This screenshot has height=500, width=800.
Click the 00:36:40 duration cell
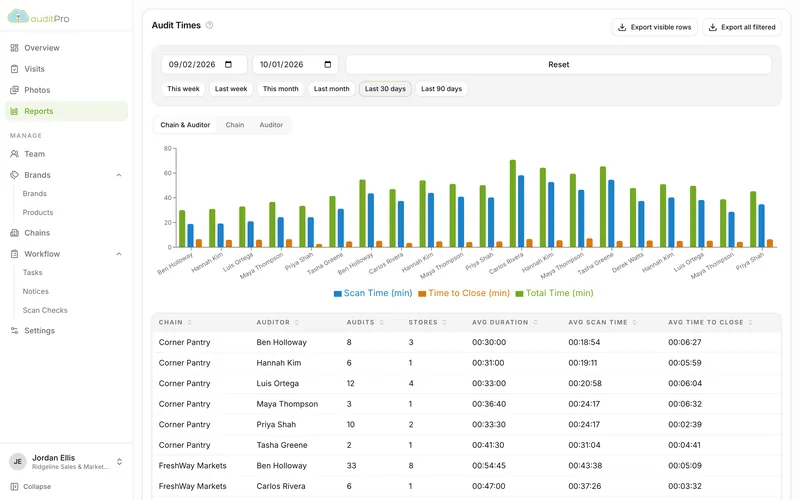pos(489,404)
